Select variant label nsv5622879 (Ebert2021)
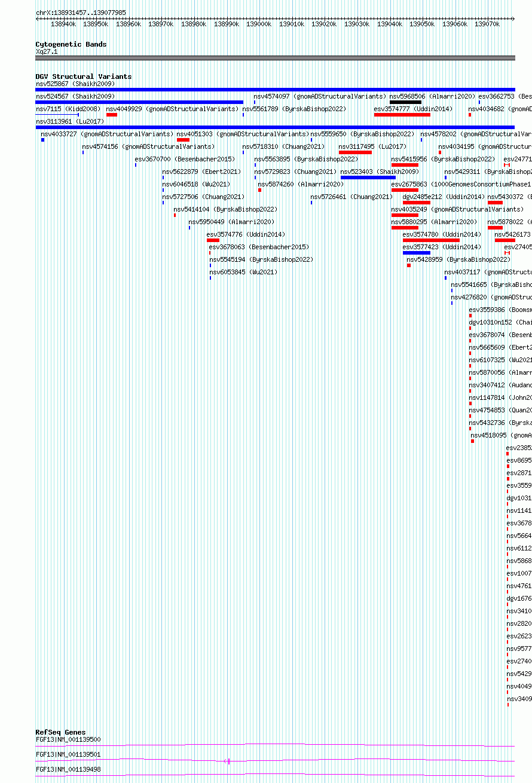Screen dimensions: 532x783 pos(202,172)
